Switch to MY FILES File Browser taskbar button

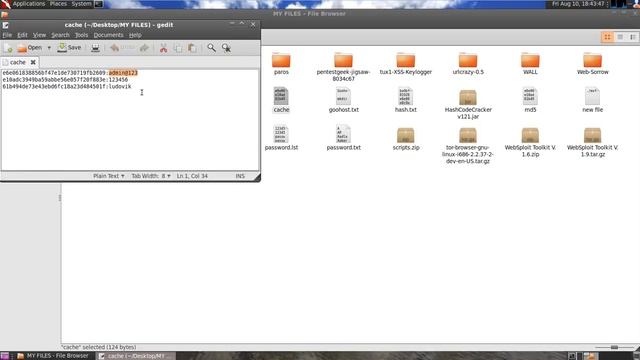point(53,356)
